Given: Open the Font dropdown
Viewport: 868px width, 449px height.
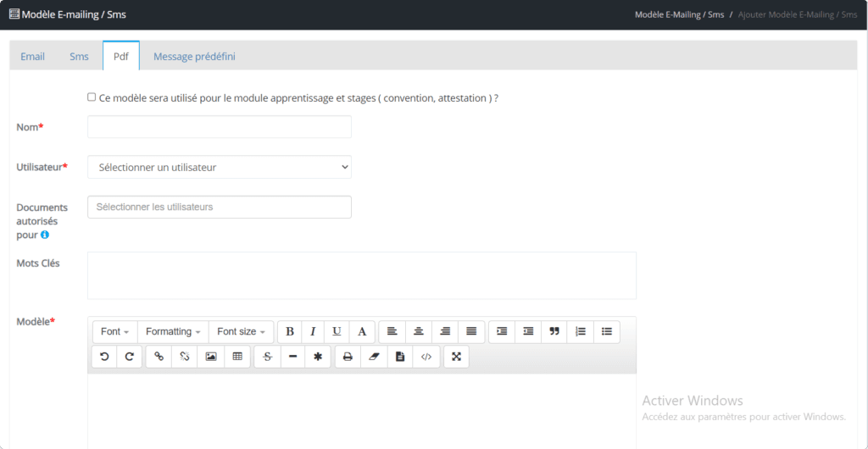Looking at the screenshot, I should coord(114,332).
